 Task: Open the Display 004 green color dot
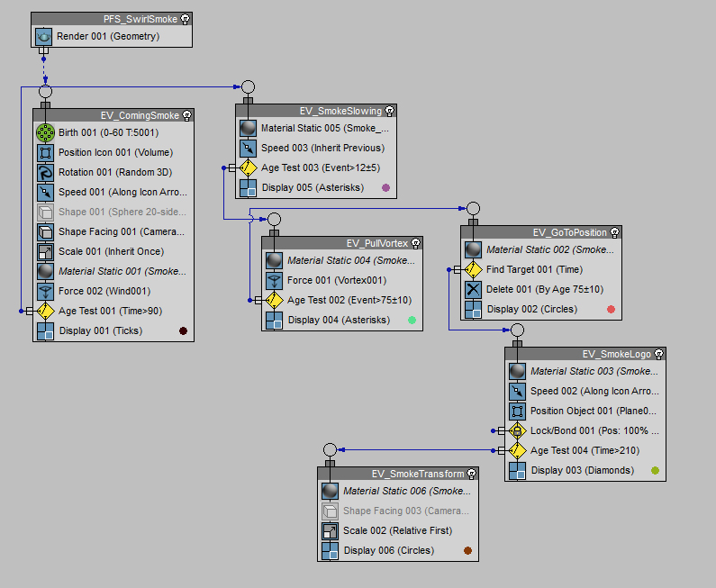tap(412, 320)
